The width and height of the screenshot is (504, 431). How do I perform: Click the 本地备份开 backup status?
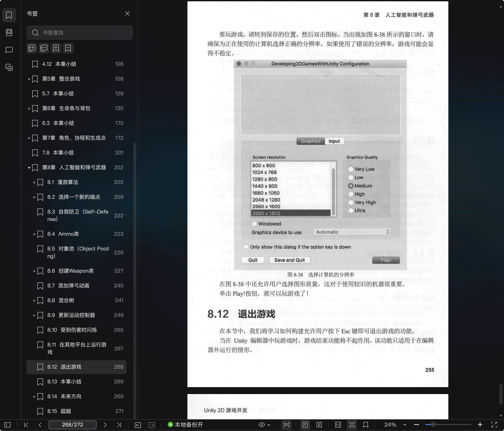(x=185, y=425)
